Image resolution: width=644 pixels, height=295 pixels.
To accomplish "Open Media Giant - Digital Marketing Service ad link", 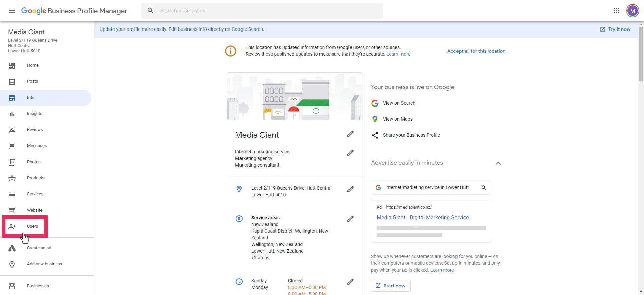I will pyautogui.click(x=422, y=218).
